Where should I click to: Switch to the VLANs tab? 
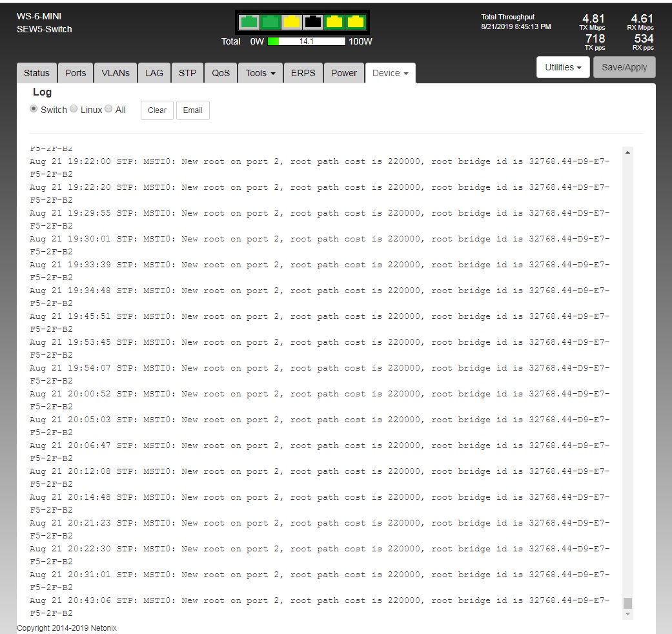(116, 73)
